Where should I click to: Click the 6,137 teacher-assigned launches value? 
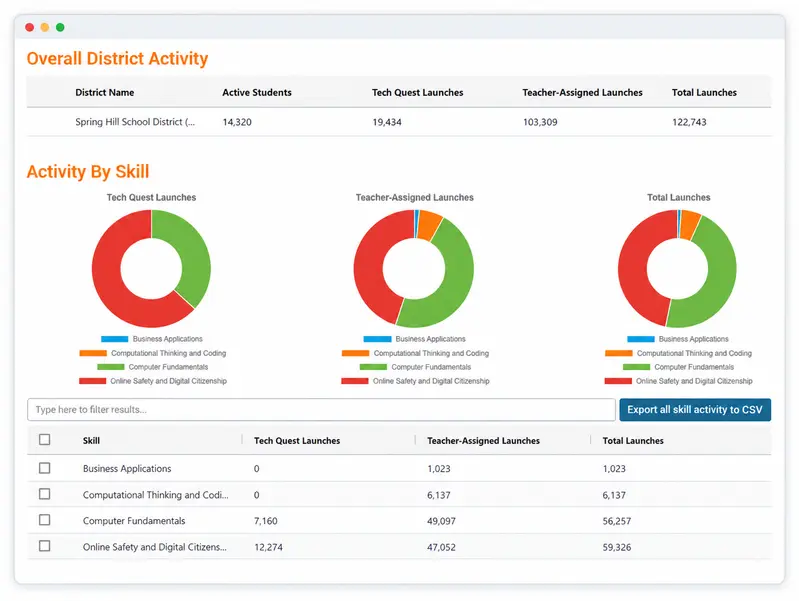(439, 495)
